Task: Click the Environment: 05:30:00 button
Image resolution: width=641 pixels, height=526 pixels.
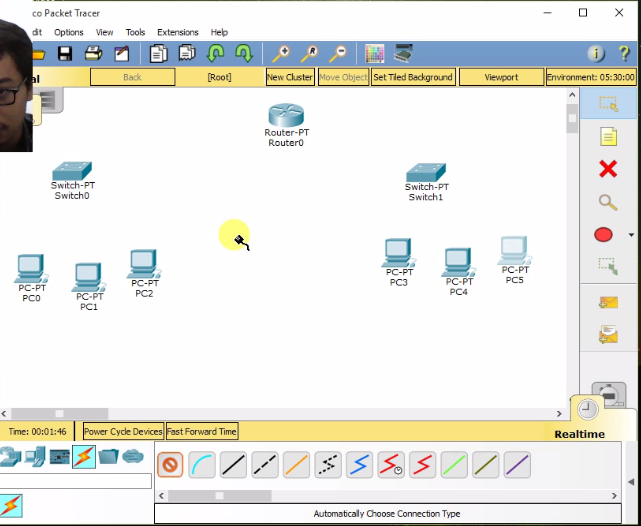Action: tap(591, 77)
